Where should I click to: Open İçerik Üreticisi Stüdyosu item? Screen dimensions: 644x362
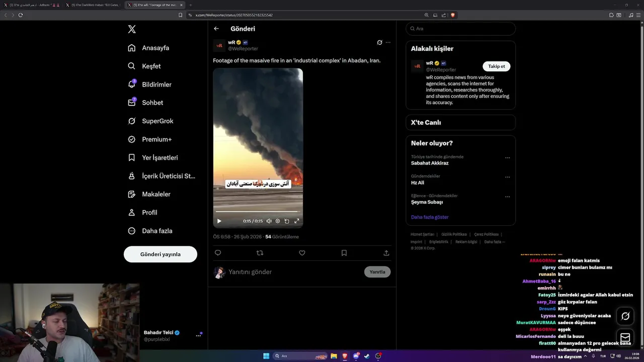[x=162, y=176]
